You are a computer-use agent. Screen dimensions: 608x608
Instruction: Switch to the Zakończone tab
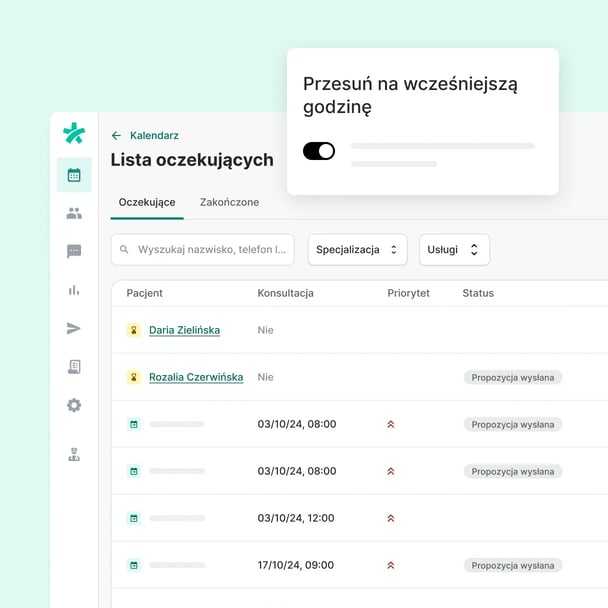(230, 202)
